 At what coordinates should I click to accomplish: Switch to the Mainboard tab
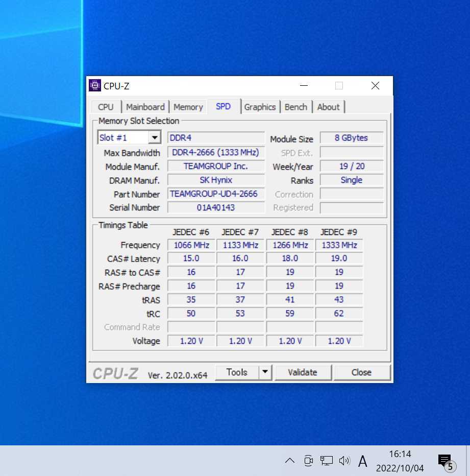click(x=145, y=107)
